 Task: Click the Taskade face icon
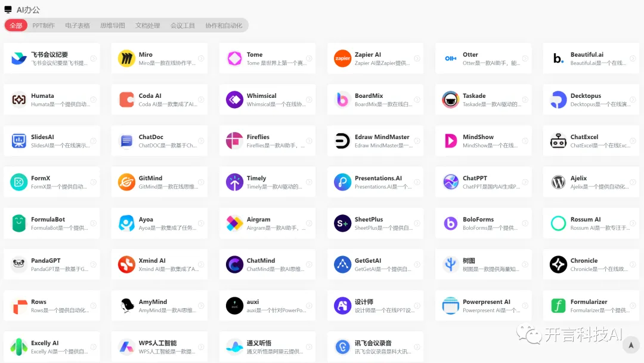[x=451, y=100]
